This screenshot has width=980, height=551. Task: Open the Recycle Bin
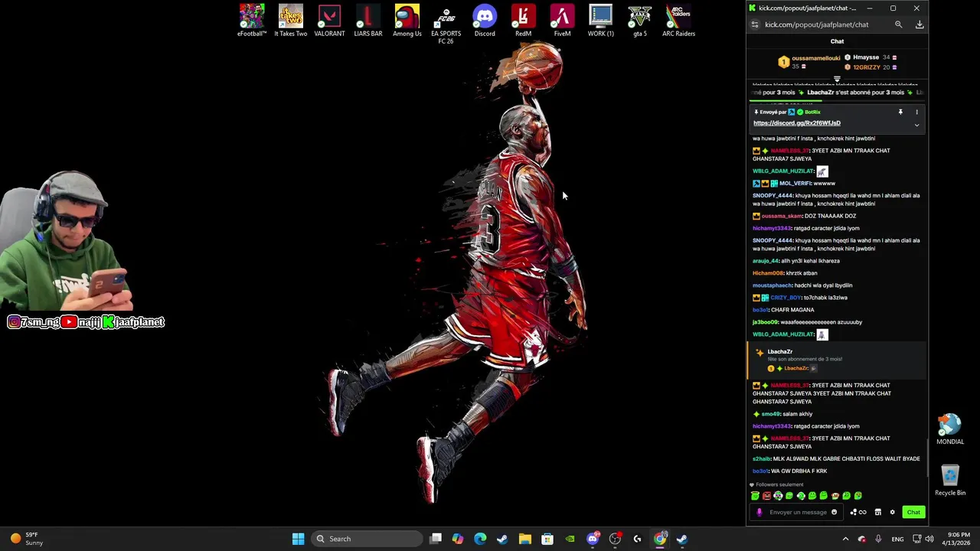[950, 481]
